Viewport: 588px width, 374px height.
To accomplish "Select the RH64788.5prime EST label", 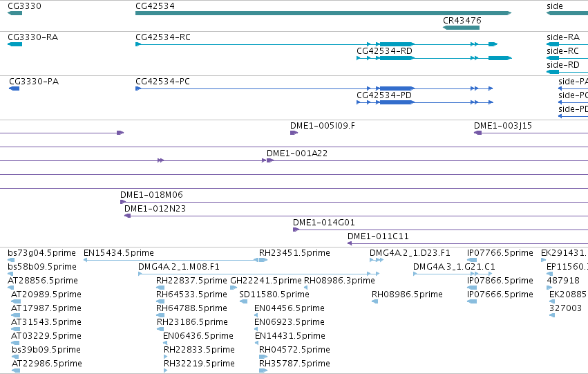I will [191, 309].
